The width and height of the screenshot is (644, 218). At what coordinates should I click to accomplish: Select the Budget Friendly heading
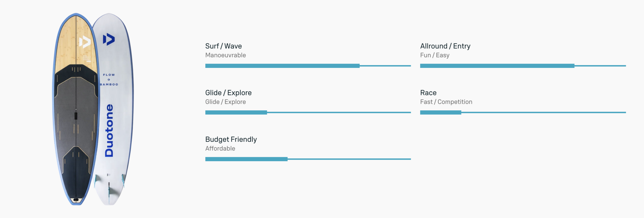(x=231, y=140)
